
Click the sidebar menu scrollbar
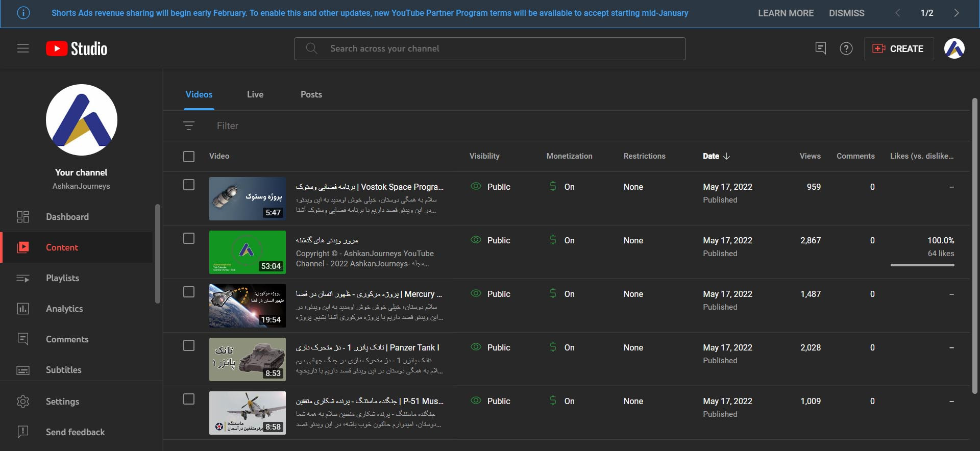click(x=158, y=254)
